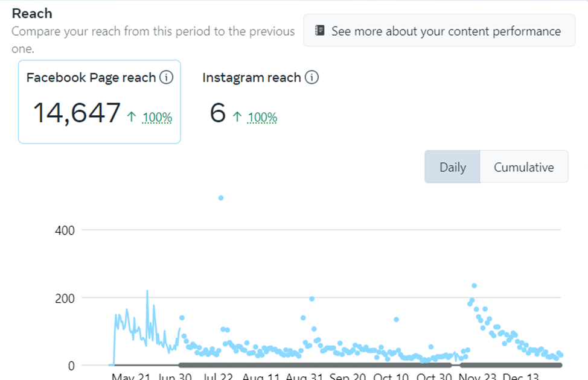The width and height of the screenshot is (588, 380).
Task: Click the 400 y-axis label
Action: 65,230
